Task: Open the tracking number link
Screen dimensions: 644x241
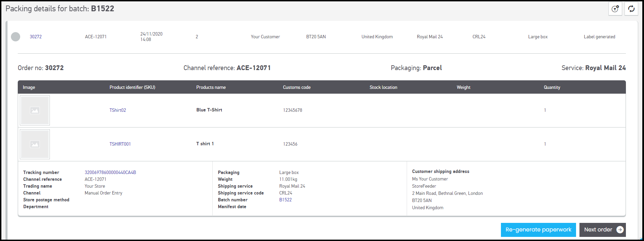Action: [110, 172]
